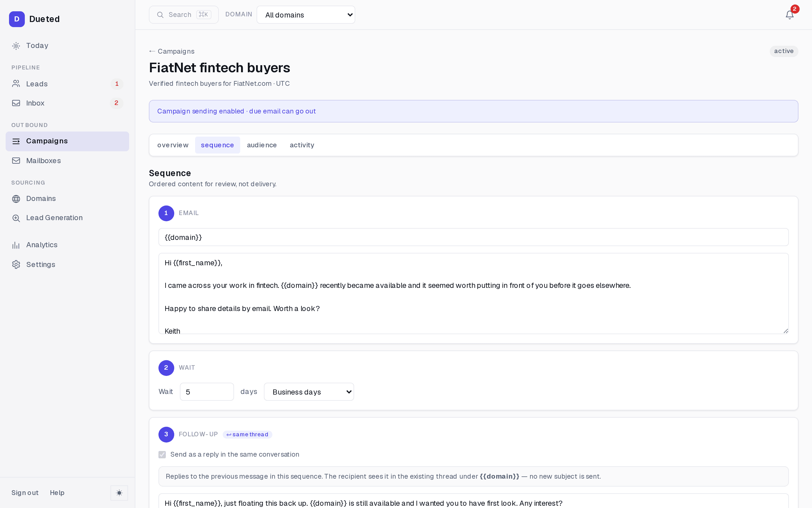Switch to the audience tab

tap(262, 145)
